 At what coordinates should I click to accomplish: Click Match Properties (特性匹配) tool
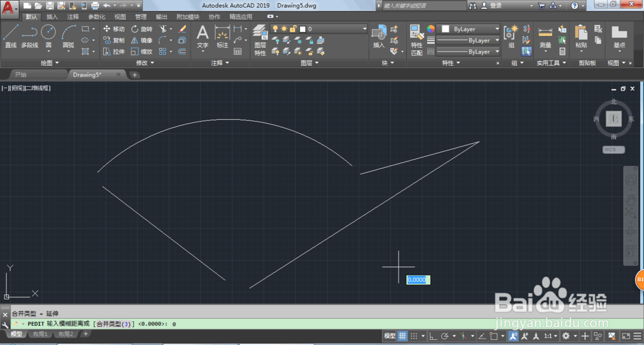417,40
